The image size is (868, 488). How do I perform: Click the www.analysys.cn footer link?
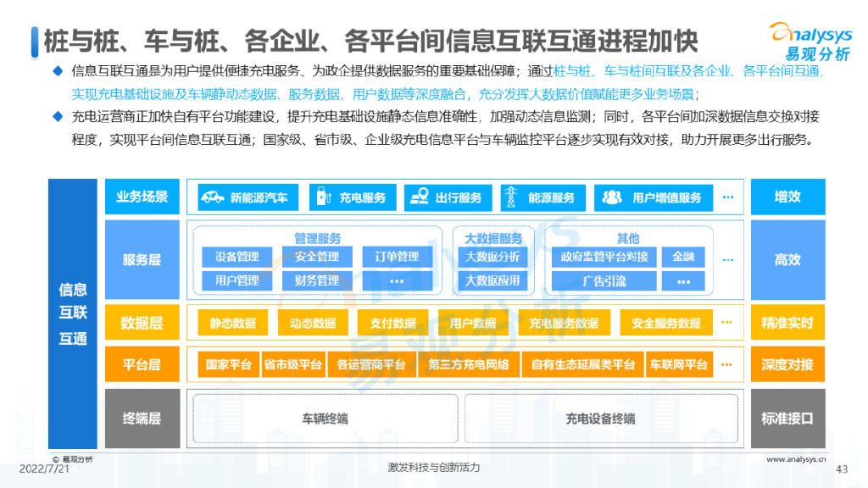(796, 459)
